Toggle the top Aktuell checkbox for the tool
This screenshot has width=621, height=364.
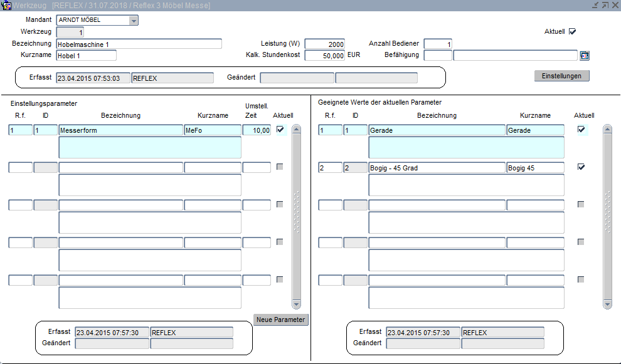[572, 31]
